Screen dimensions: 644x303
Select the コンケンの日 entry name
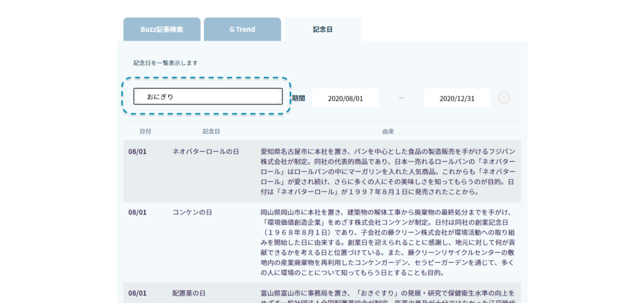pos(192,212)
